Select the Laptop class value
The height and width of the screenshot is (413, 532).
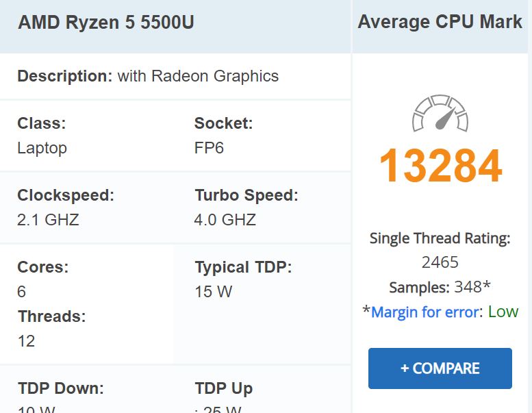pyautogui.click(x=42, y=148)
